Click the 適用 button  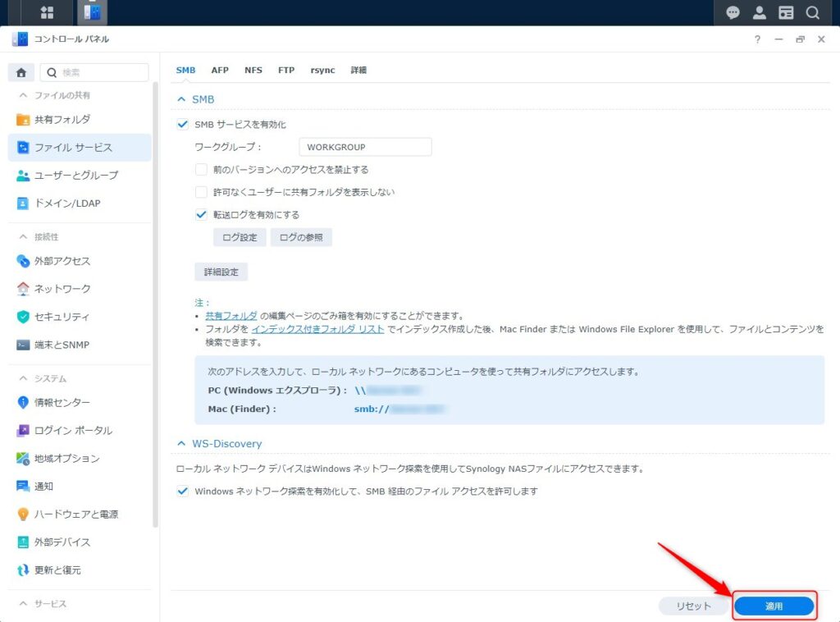pos(774,606)
